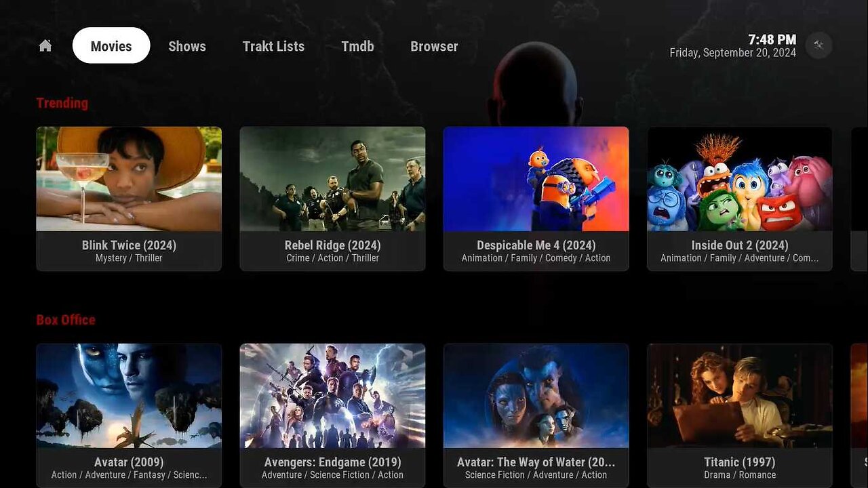Select the Movies tab
Image resolution: width=868 pixels, height=488 pixels.
click(x=111, y=45)
